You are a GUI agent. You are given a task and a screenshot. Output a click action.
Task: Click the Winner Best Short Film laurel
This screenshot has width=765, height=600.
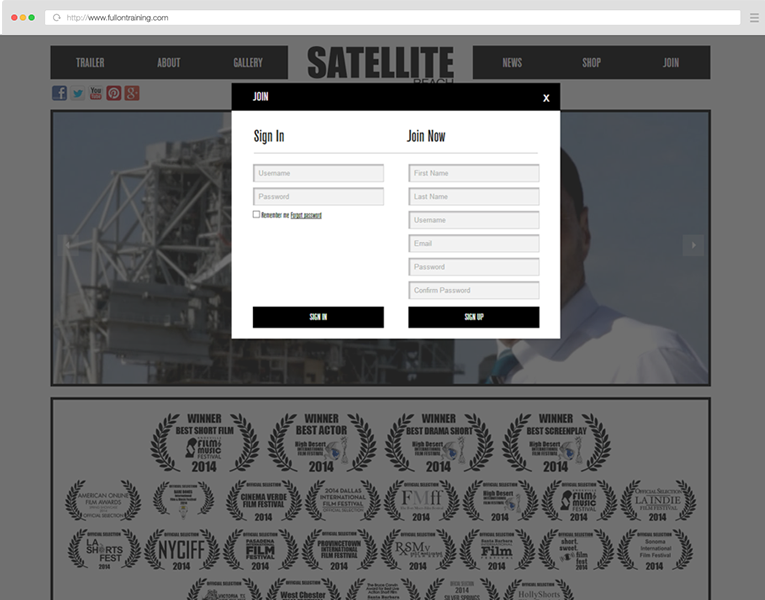pyautogui.click(x=204, y=442)
